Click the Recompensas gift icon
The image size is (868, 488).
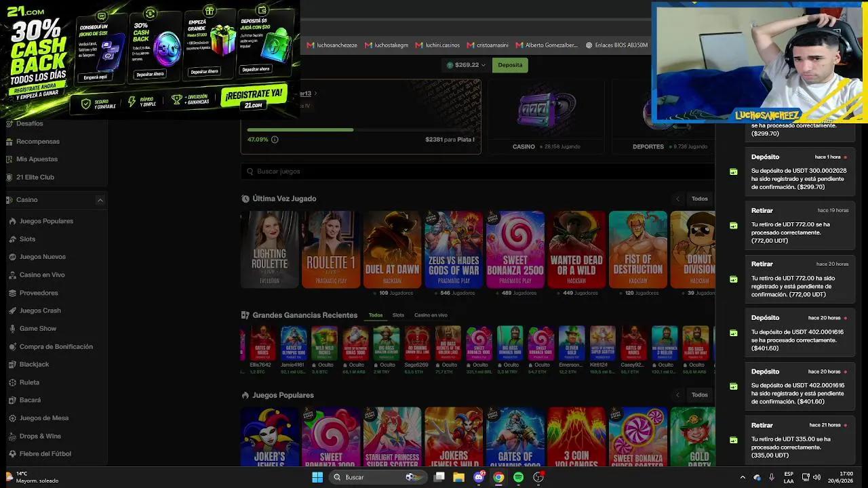click(9, 142)
